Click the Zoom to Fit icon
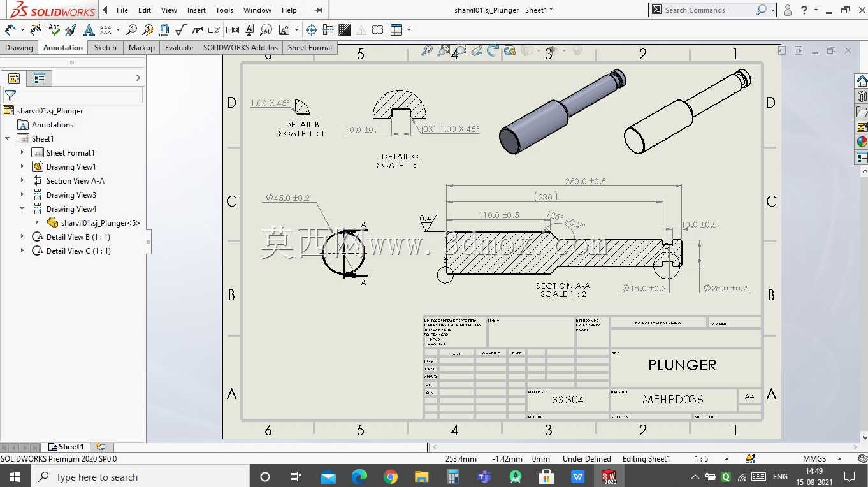Viewport: 868px width, 487px height. [x=427, y=50]
